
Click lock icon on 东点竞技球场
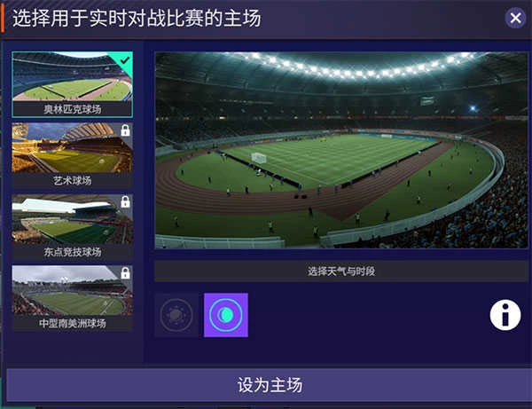[x=125, y=201]
